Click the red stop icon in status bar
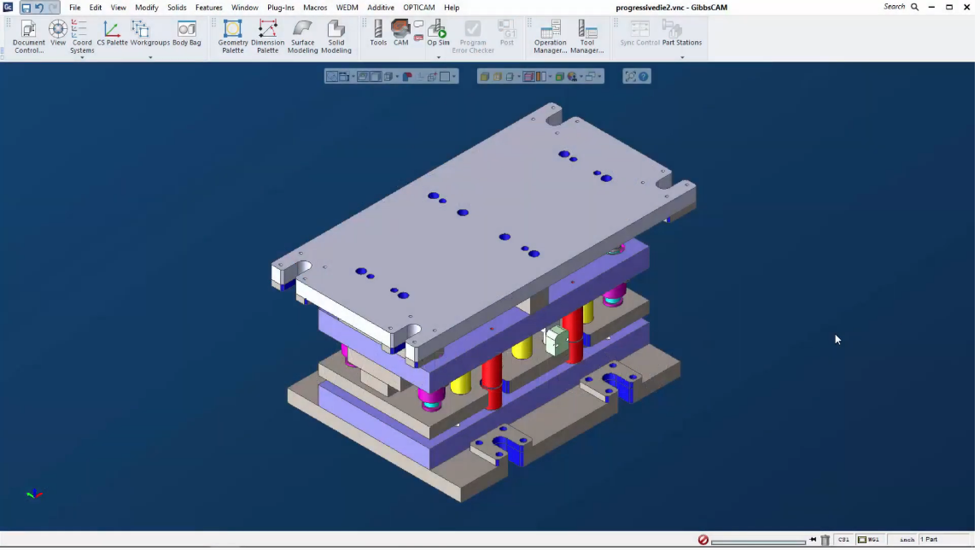This screenshot has width=980, height=550. [703, 540]
